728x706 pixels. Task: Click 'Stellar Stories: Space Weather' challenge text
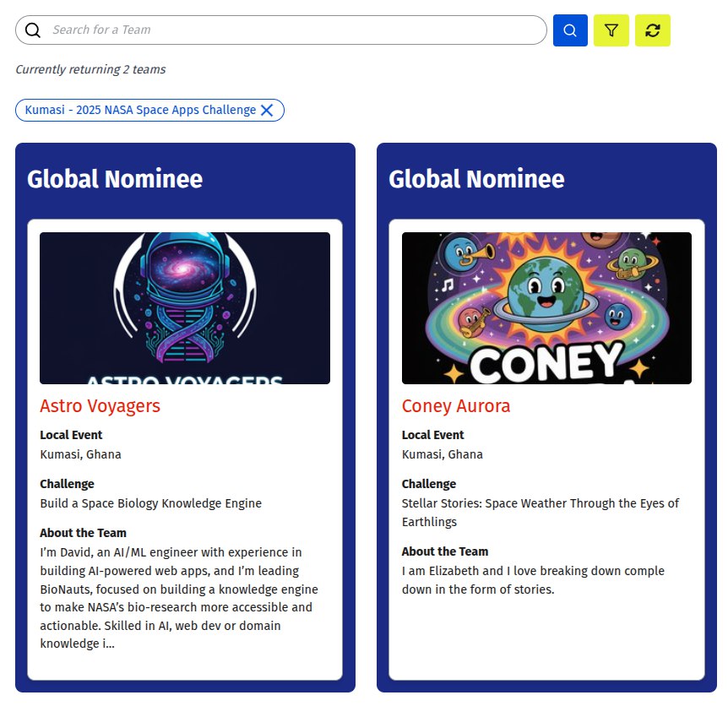pos(540,513)
